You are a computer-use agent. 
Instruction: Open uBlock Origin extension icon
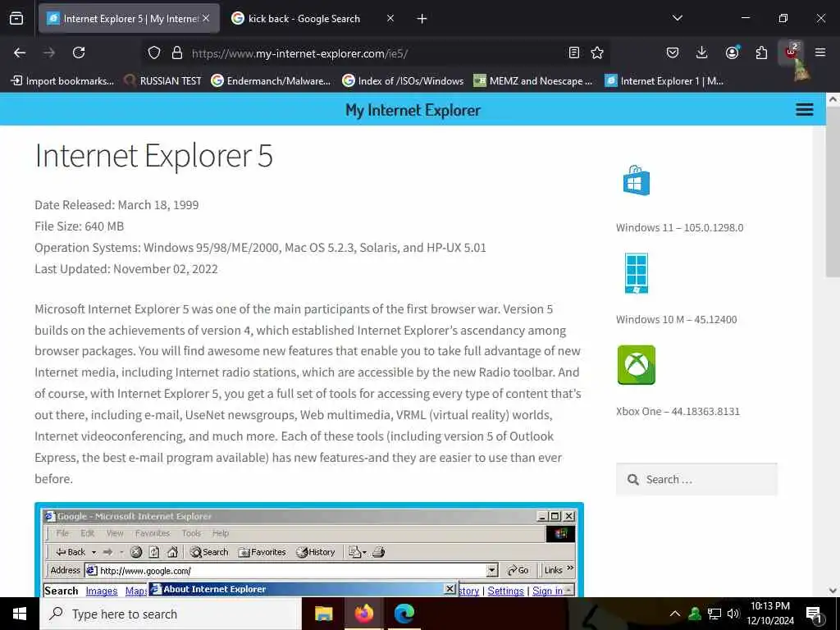pos(791,52)
